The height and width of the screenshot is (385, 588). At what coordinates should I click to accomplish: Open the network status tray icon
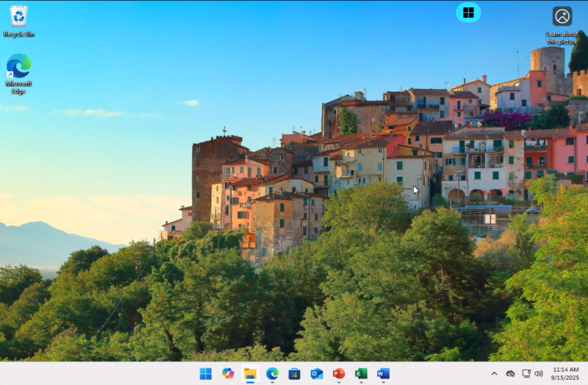[x=527, y=374]
